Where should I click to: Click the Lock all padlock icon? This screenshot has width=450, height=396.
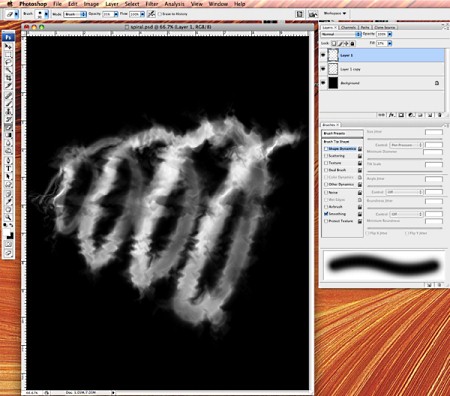pos(353,43)
